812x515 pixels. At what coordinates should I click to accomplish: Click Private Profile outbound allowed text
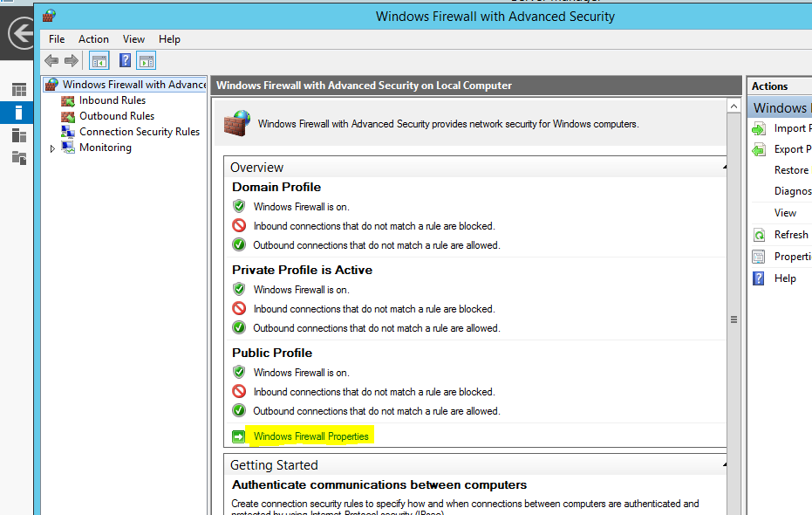point(377,328)
